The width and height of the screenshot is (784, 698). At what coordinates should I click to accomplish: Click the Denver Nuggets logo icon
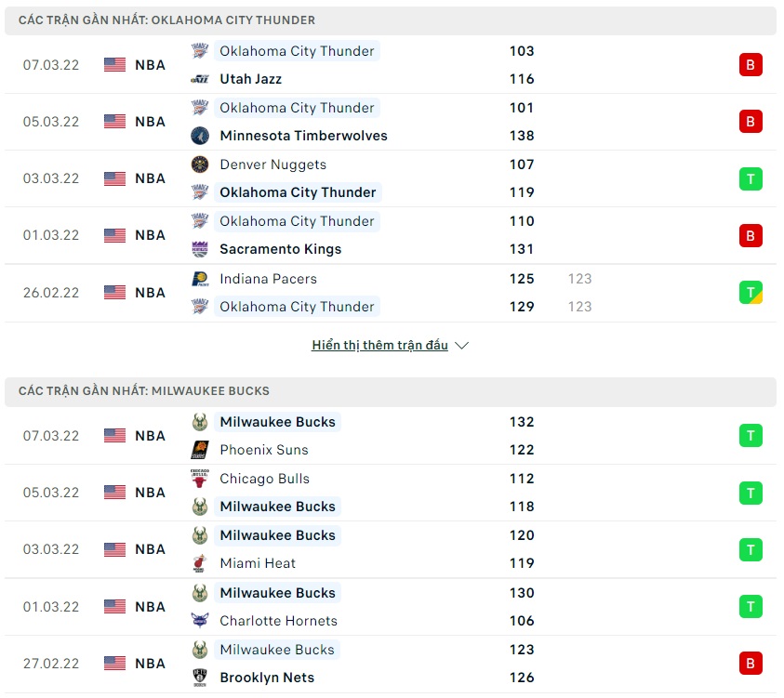point(200,165)
